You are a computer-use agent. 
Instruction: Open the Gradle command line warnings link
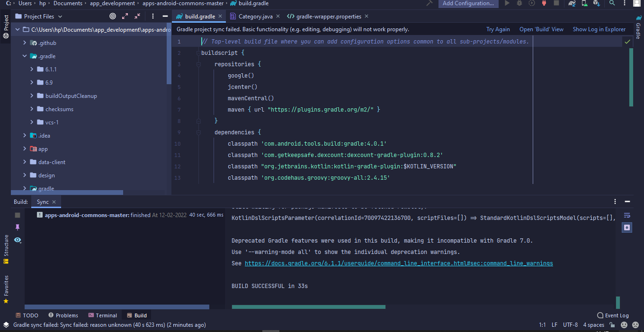(x=399, y=263)
